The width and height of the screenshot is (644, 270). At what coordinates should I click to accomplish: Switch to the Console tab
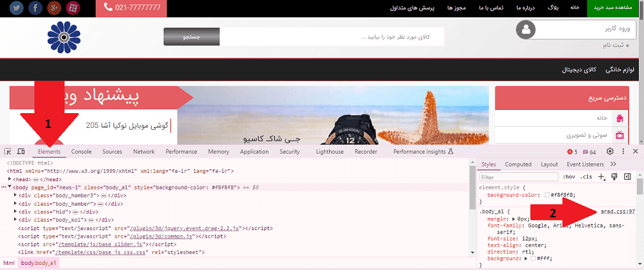coord(81,152)
